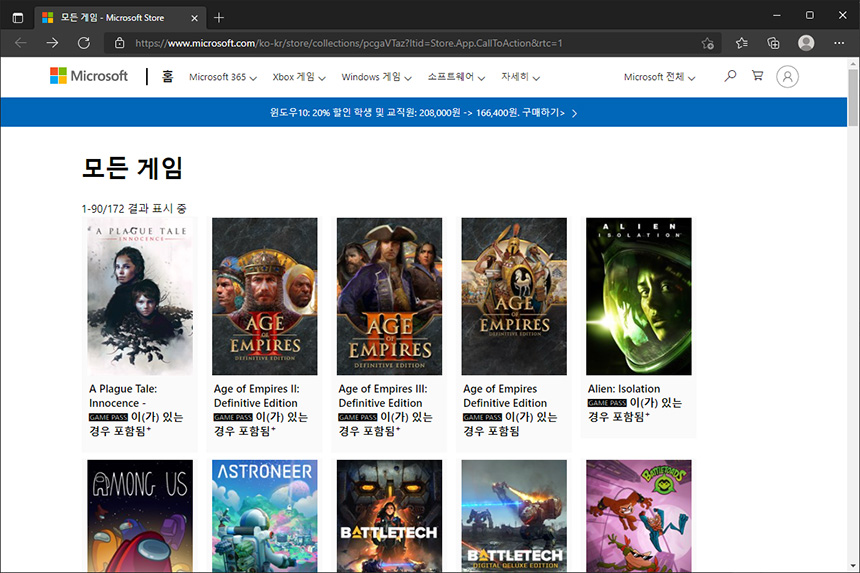860x573 pixels.
Task: Open the Astroneer cover
Action: click(264, 516)
